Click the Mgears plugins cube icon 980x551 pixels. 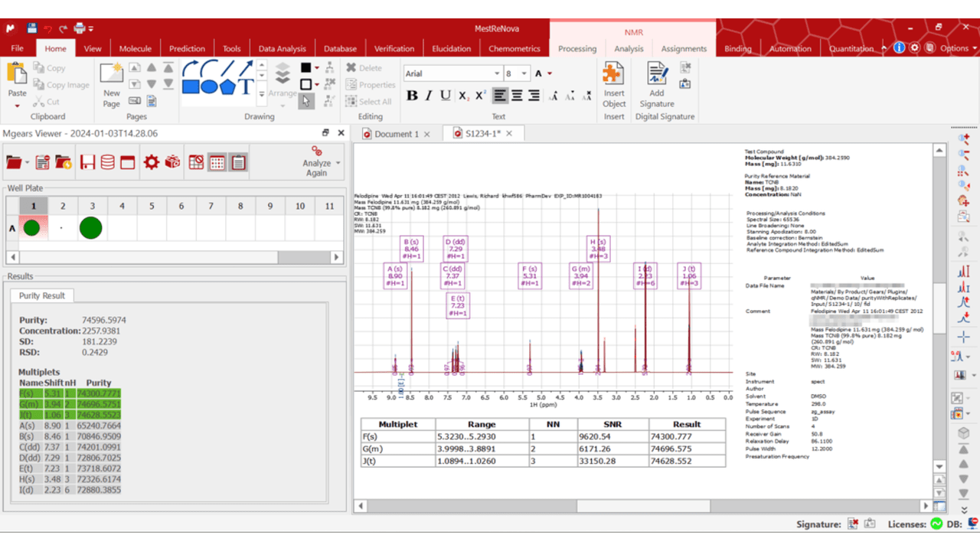(x=173, y=162)
